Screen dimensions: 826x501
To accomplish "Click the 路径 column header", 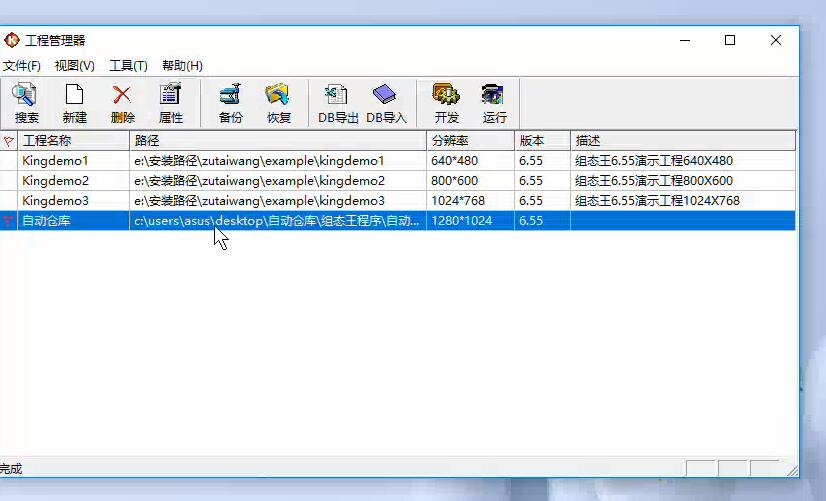I will coord(278,141).
